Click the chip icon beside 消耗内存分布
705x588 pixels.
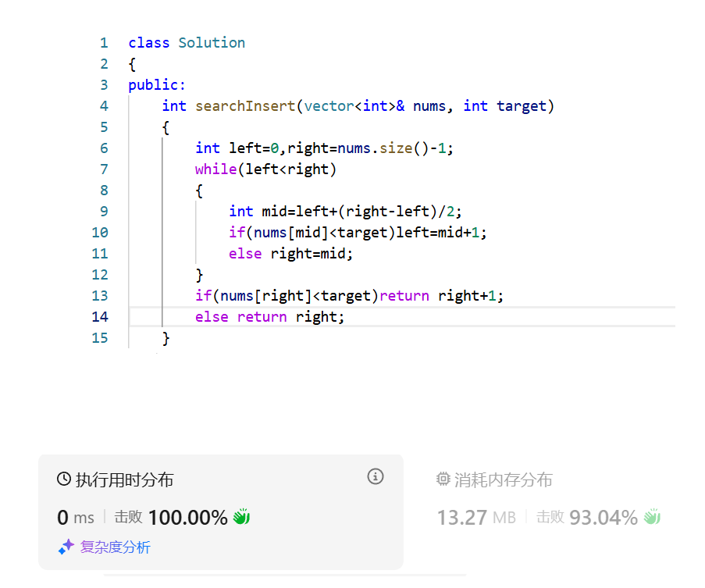click(443, 479)
